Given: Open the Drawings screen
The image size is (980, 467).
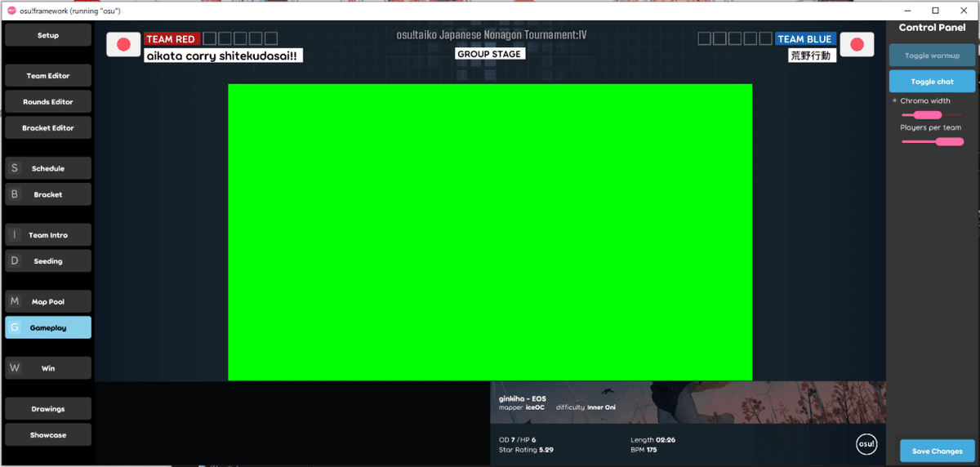Looking at the screenshot, I should [48, 408].
